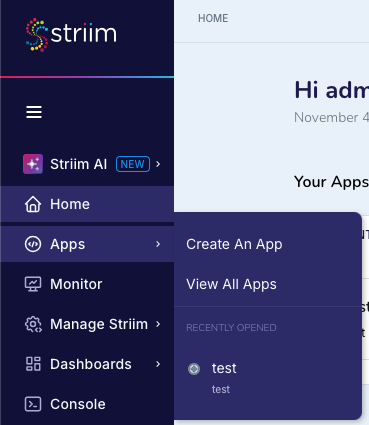Open Apps in the sidebar
The image size is (369, 425).
87,244
